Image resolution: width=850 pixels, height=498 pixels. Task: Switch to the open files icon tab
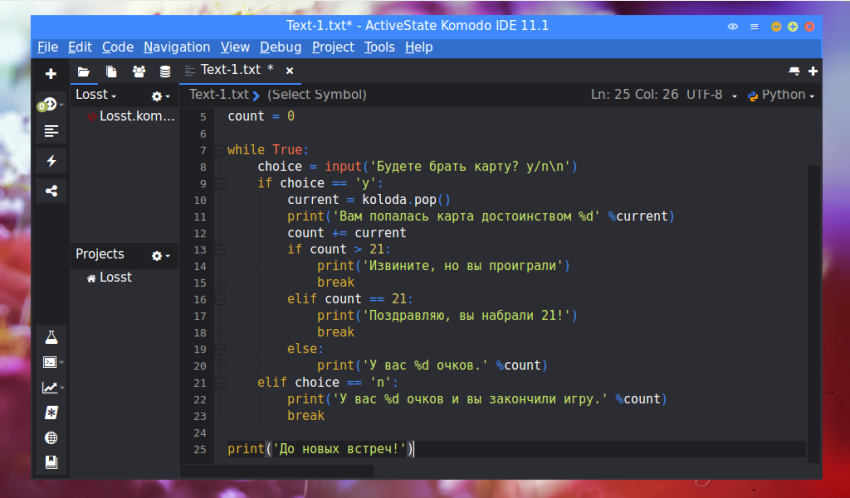pyautogui.click(x=111, y=71)
